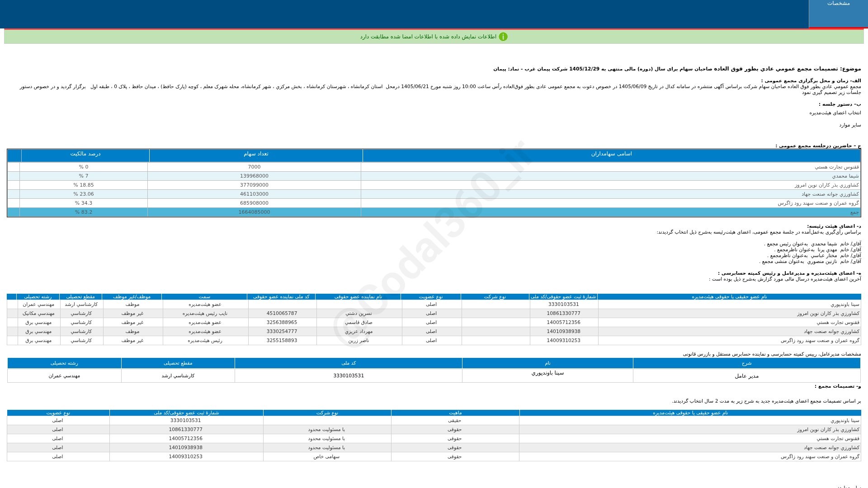
Task: Select shareholder row ققنوس تجارت هستي
Action: pyautogui.click(x=434, y=167)
